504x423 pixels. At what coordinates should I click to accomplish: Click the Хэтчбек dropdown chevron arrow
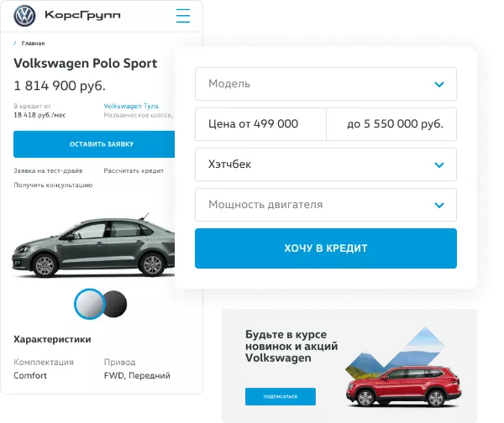pyautogui.click(x=439, y=165)
